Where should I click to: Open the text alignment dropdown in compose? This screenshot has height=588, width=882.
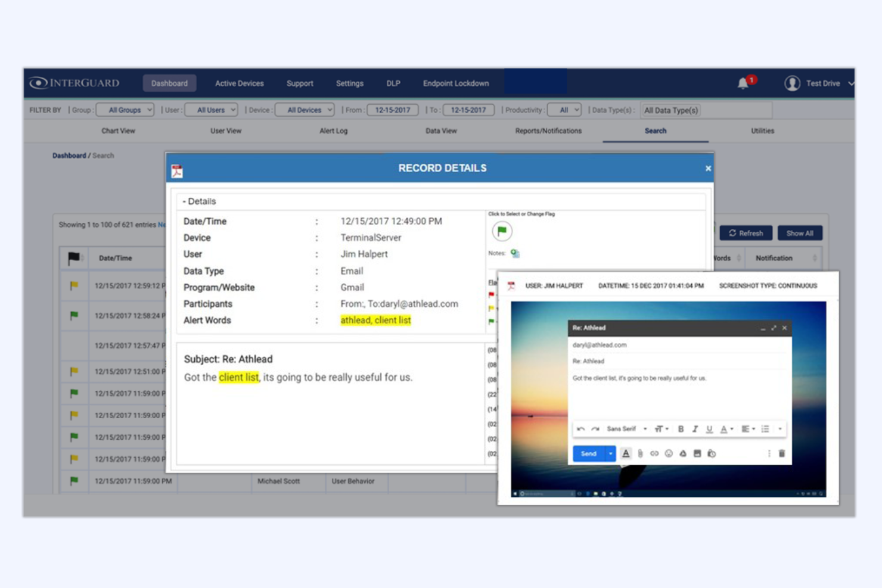pyautogui.click(x=748, y=429)
